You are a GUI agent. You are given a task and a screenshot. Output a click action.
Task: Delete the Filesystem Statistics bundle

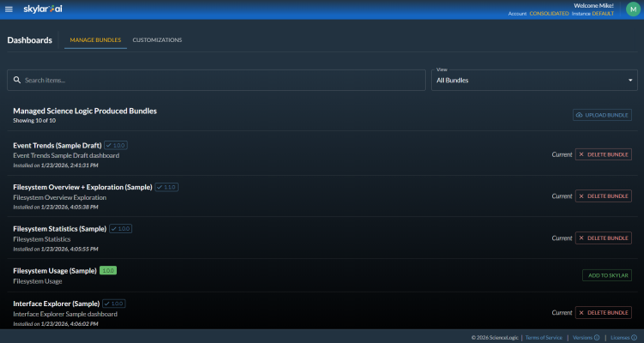[x=603, y=238]
